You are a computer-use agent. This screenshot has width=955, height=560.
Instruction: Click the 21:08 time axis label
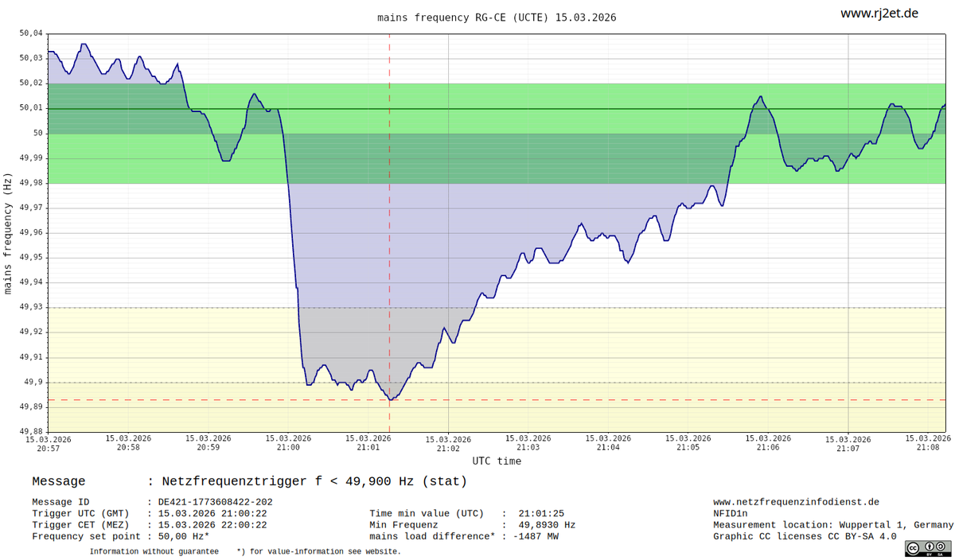[928, 442]
